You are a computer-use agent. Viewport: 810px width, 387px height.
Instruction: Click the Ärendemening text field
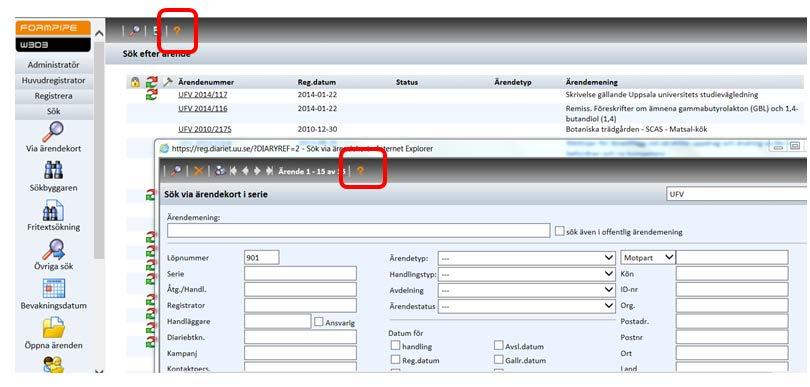tap(359, 230)
